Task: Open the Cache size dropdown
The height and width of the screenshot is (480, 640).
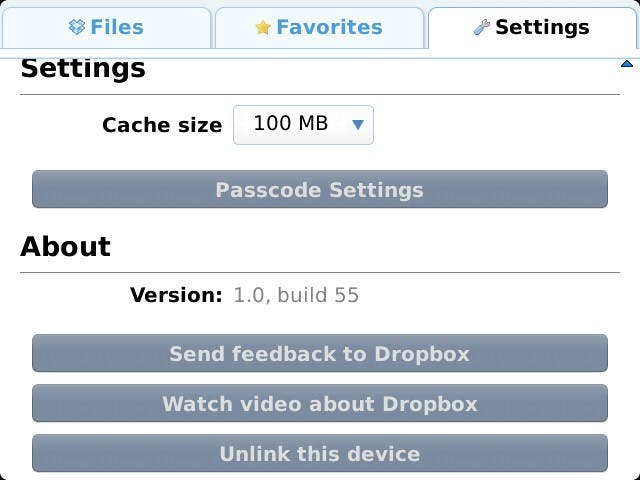Action: 303,125
